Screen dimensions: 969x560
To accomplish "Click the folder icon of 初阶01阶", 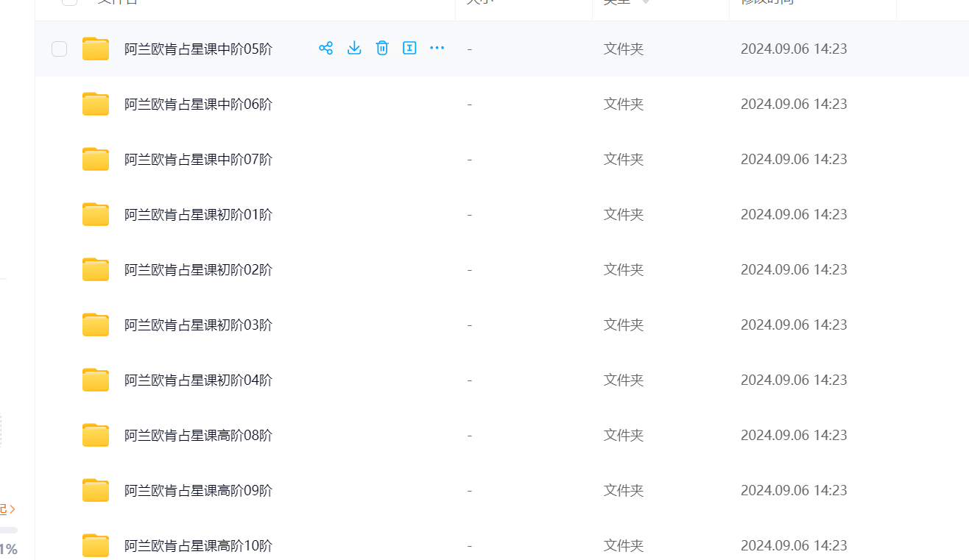I will coord(96,215).
